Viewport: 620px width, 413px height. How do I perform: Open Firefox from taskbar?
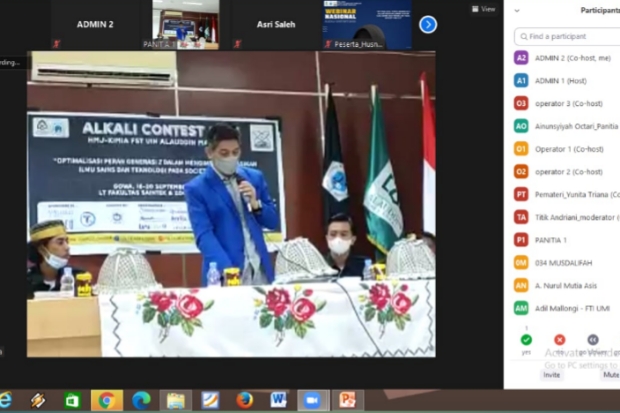(x=244, y=400)
